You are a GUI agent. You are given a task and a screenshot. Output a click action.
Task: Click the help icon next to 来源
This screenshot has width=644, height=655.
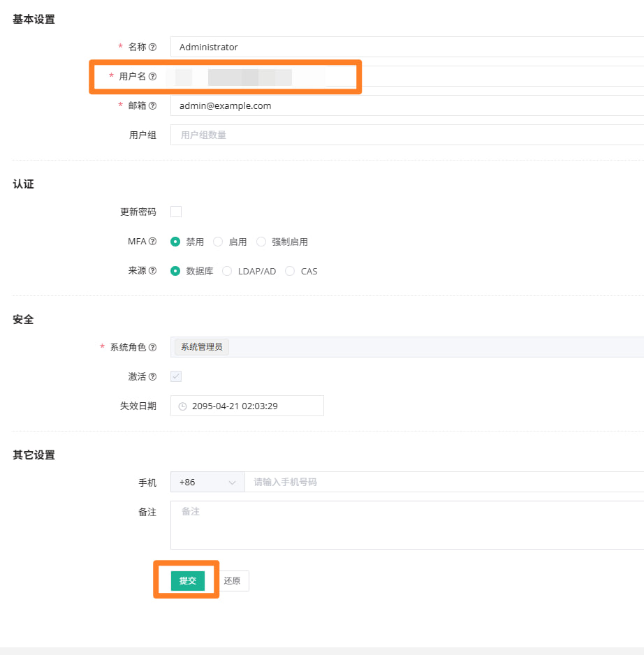click(152, 271)
